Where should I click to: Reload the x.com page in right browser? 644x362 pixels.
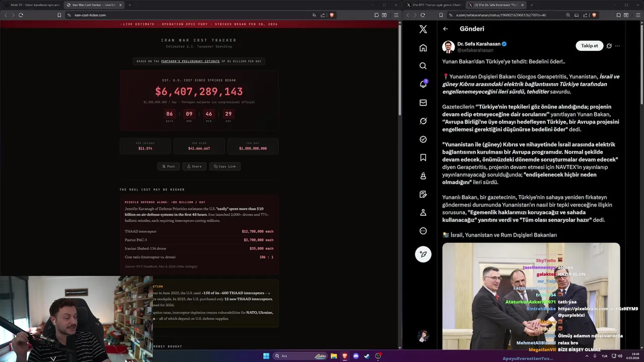(x=423, y=15)
